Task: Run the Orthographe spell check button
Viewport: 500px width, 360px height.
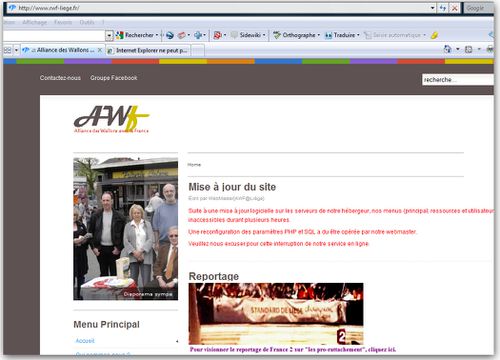Action: [x=294, y=35]
